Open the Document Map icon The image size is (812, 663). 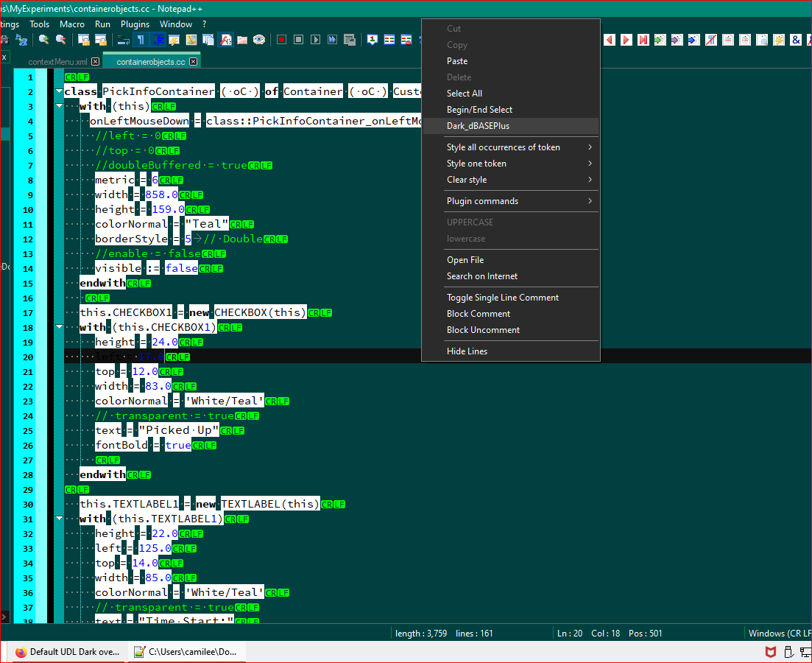(x=191, y=40)
